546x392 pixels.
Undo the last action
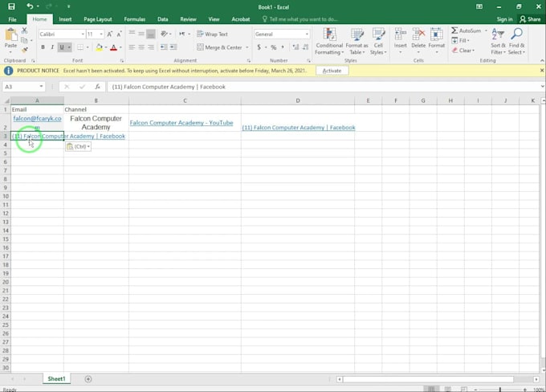tap(30, 6)
